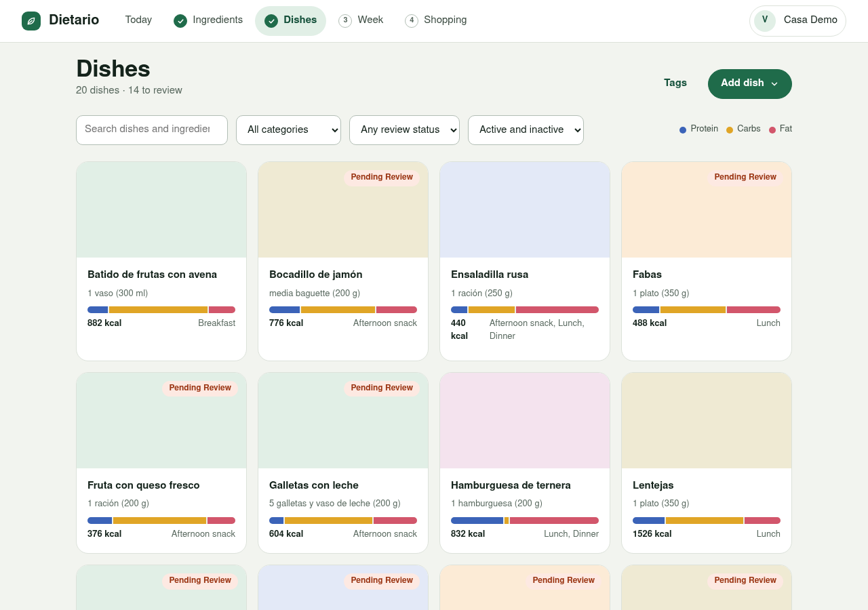
Task: Click the Dietario leaf logo icon
Action: [x=31, y=21]
